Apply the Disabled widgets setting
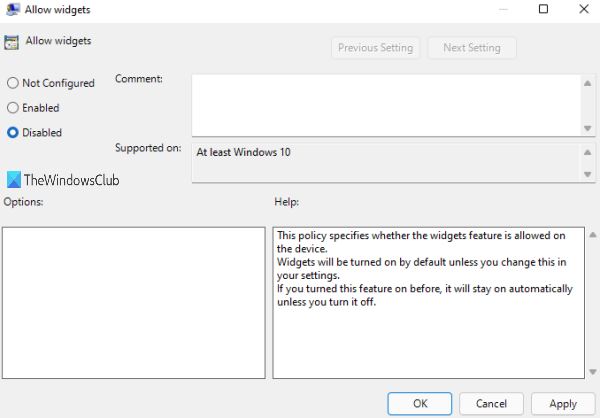The height and width of the screenshot is (418, 600). point(563,403)
